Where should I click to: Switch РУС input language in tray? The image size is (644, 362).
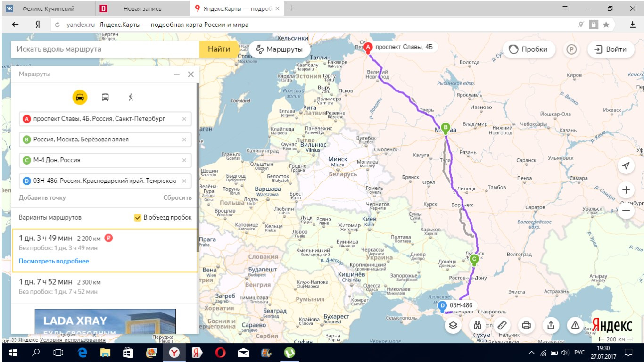(579, 353)
